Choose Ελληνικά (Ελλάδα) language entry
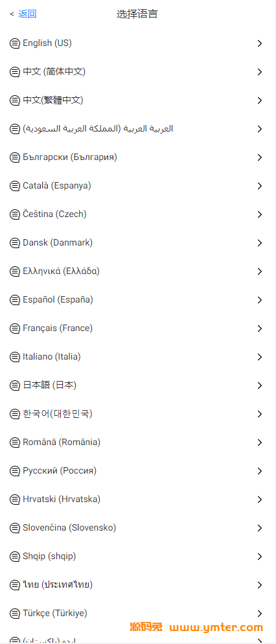The image size is (276, 644). point(138,271)
